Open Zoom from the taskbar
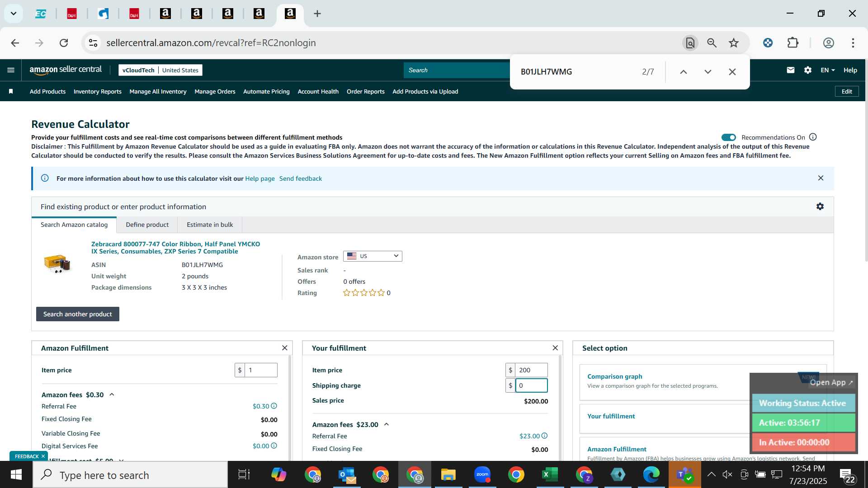The width and height of the screenshot is (868, 488). coord(482,475)
